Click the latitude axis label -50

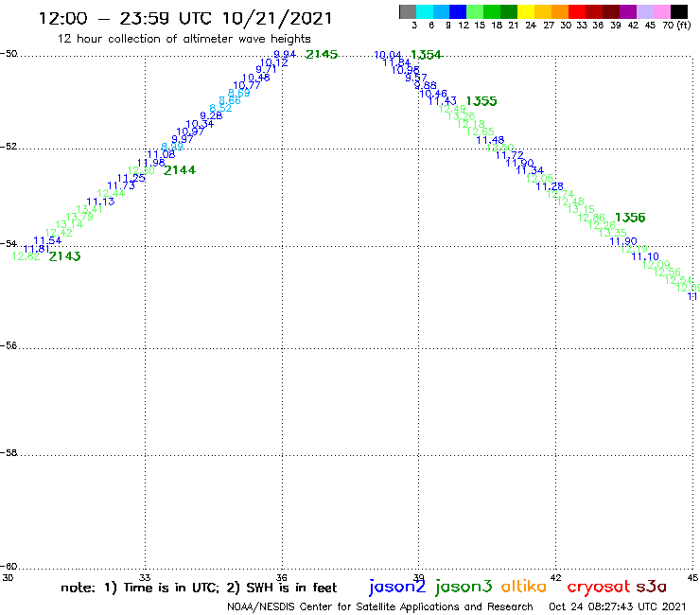[9, 54]
